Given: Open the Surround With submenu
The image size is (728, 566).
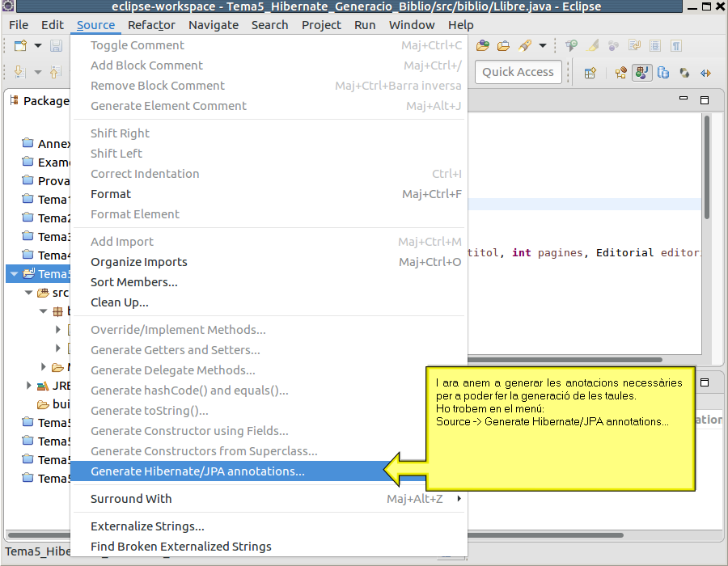Looking at the screenshot, I should [x=269, y=499].
